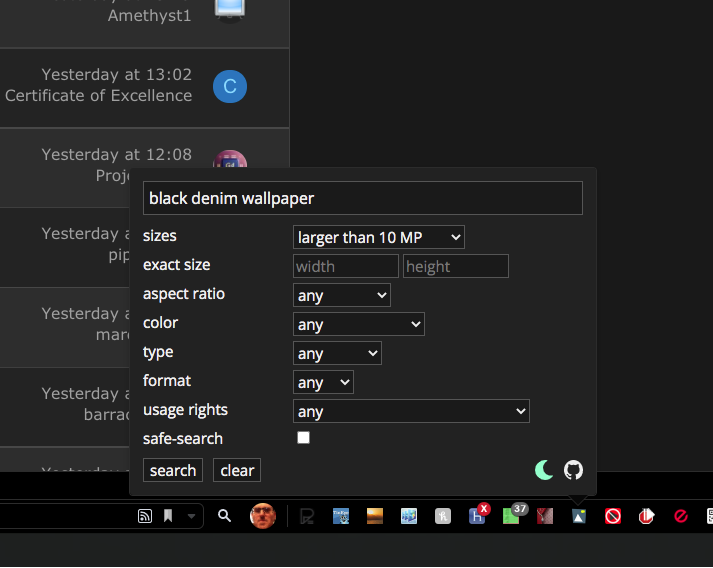This screenshot has height=568, width=713.
Task: Click the red stop-sign arrow extension icon
Action: coord(647,516)
